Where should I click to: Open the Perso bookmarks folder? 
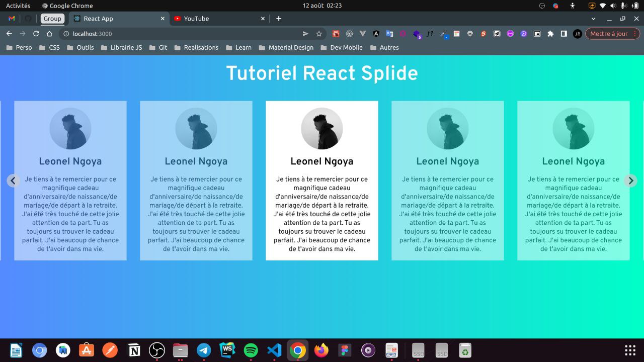[x=19, y=47]
